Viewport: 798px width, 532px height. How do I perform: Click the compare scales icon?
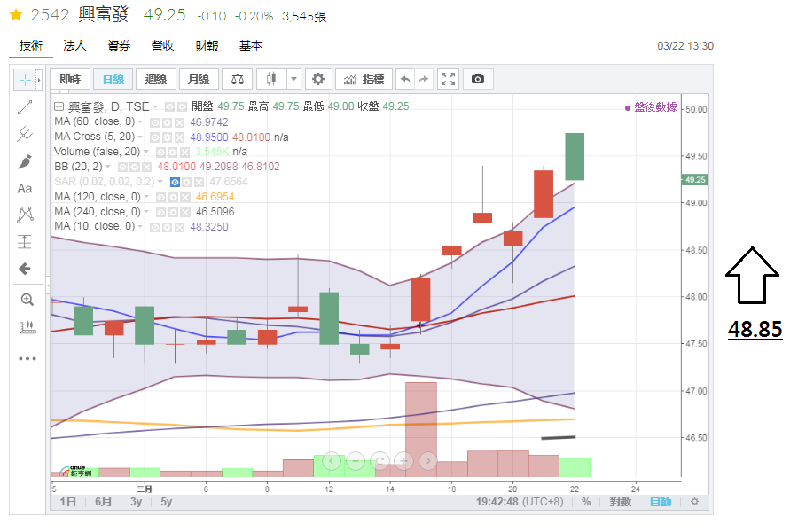coord(238,80)
